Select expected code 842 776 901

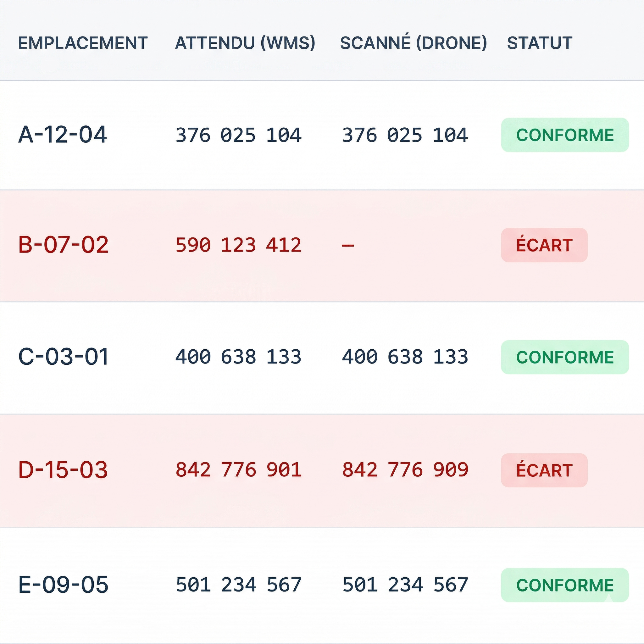238,470
